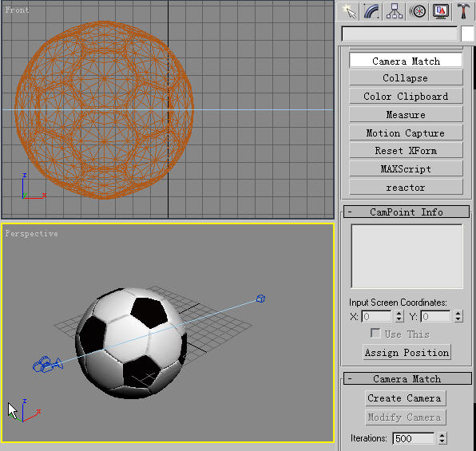The width and height of the screenshot is (476, 451).
Task: Select the Utilities hammer icon
Action: (463, 11)
